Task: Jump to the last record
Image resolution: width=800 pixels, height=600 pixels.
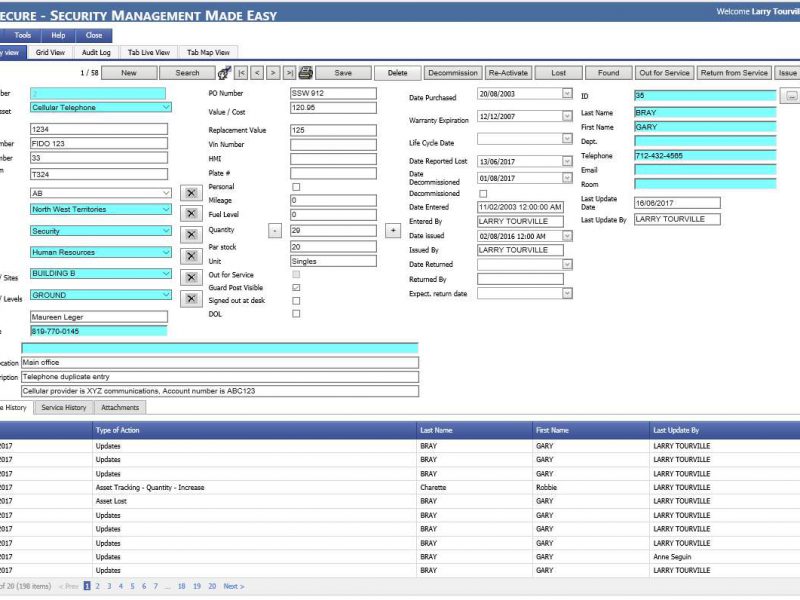Action: [x=289, y=73]
